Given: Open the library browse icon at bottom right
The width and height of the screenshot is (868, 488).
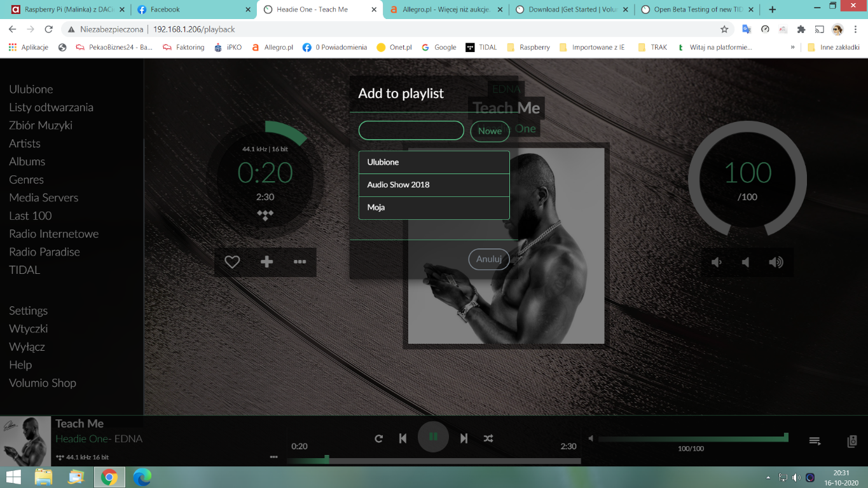Looking at the screenshot, I should 853,441.
